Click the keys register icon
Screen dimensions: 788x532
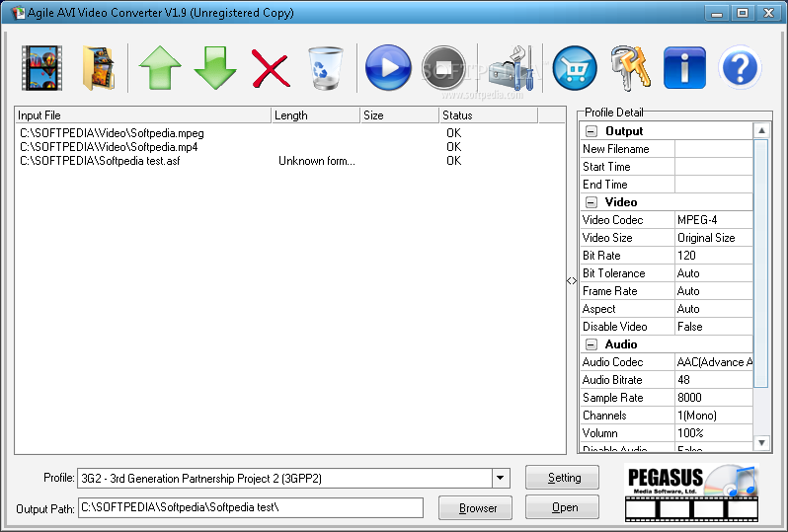pos(630,68)
